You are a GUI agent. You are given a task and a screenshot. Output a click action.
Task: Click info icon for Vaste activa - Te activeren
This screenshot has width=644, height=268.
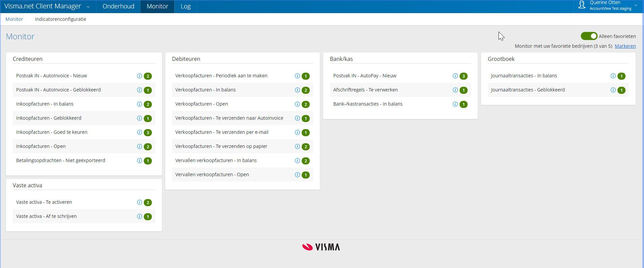click(x=139, y=202)
